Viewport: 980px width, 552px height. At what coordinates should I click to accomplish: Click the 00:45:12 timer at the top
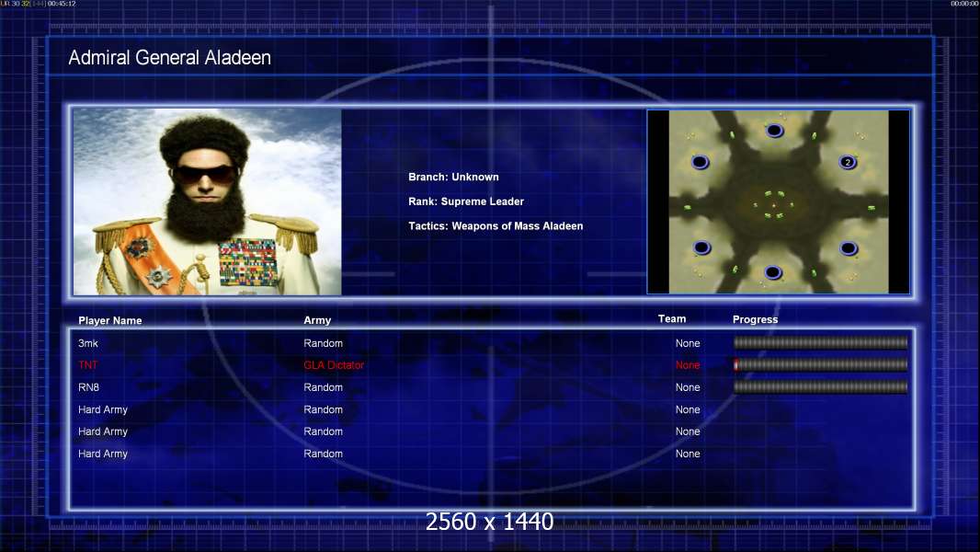[x=62, y=4]
